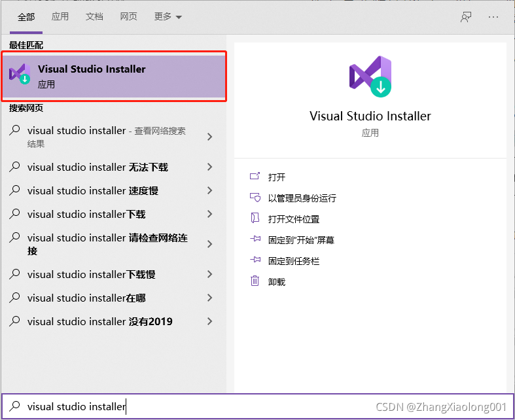Click the large Visual Studio Installer logo
The image size is (515, 420).
pyautogui.click(x=370, y=77)
